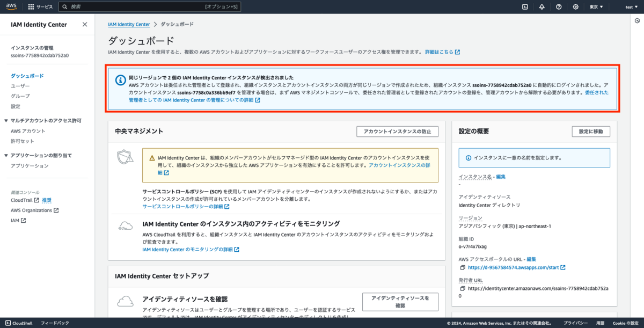Click cloud monitoring icon beside activity heading
The width and height of the screenshot is (644, 328).
coord(125,225)
